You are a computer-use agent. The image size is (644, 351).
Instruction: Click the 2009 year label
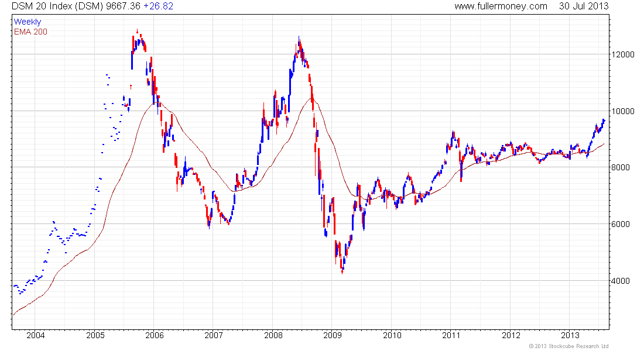(333, 335)
